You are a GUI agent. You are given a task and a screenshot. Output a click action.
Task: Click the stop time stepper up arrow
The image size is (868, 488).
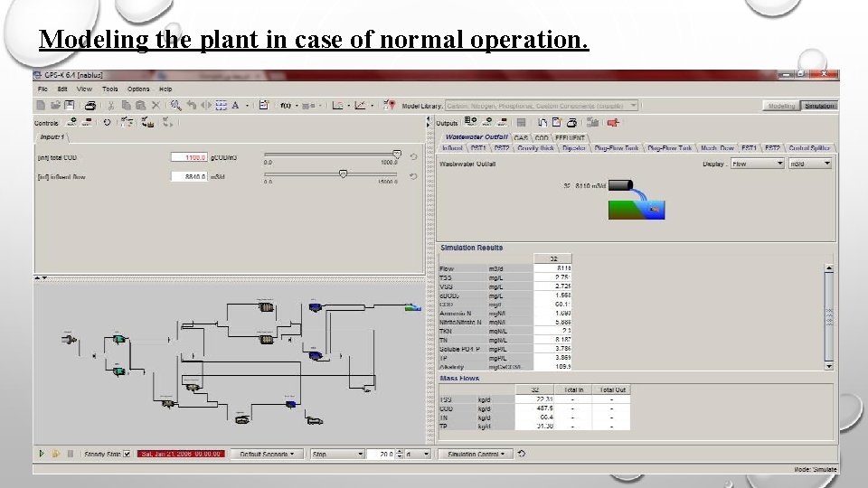tap(400, 452)
